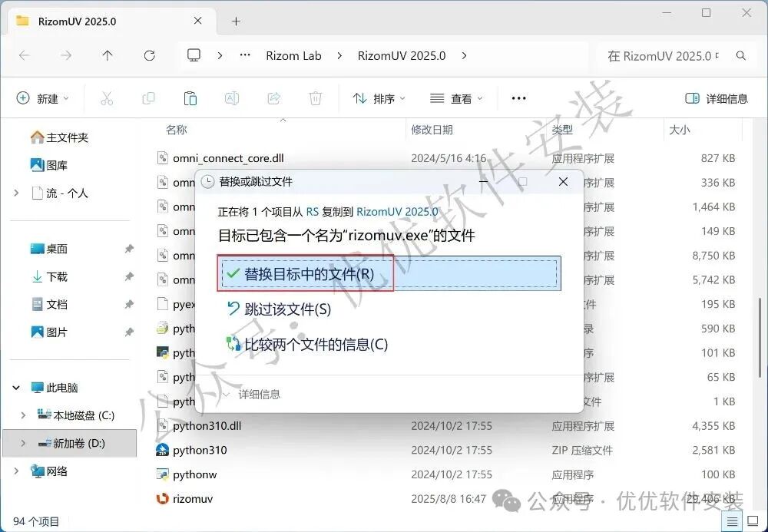Select file omni_connect_core.dll
Screen dimensions: 768x532
pyautogui.click(x=228, y=158)
